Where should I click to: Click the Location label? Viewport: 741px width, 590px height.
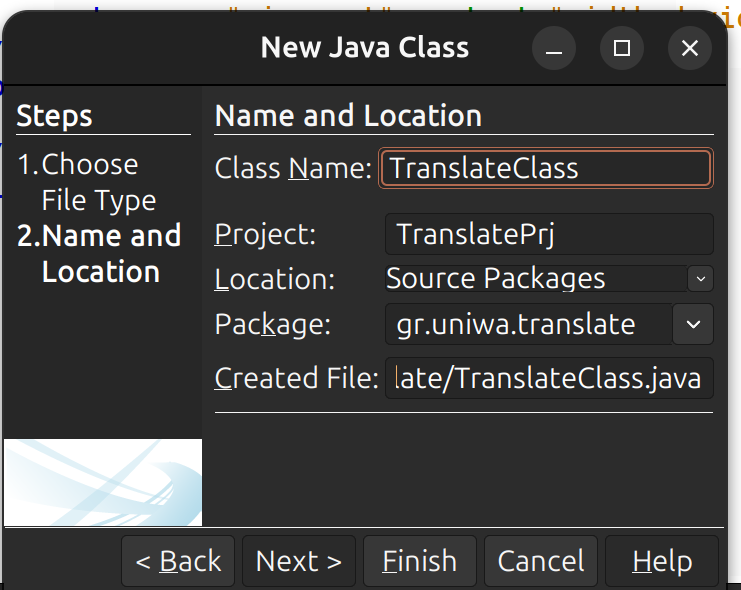(275, 279)
